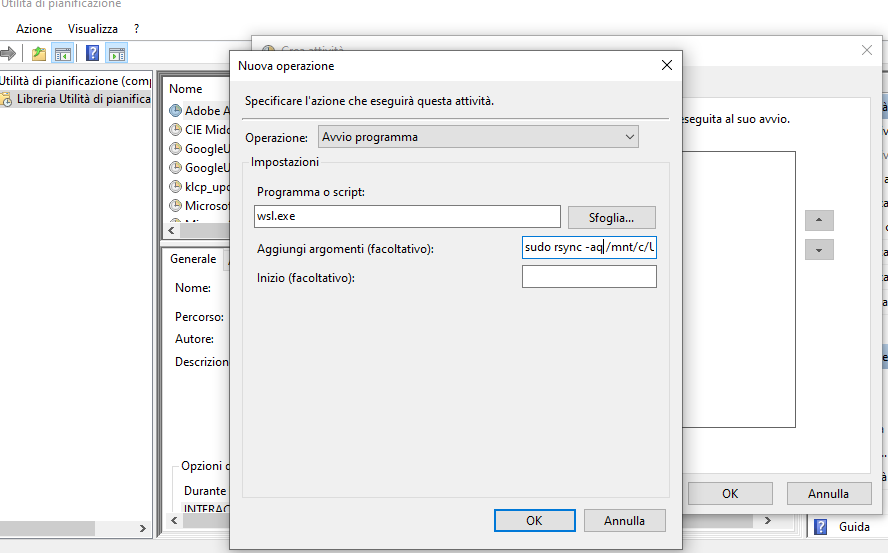Click bottom scrollbar right arrow near Guida

pyautogui.click(x=768, y=521)
